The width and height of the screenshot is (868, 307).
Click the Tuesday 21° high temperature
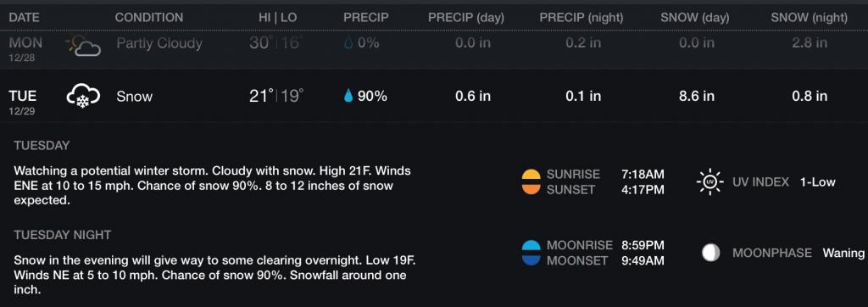[261, 97]
